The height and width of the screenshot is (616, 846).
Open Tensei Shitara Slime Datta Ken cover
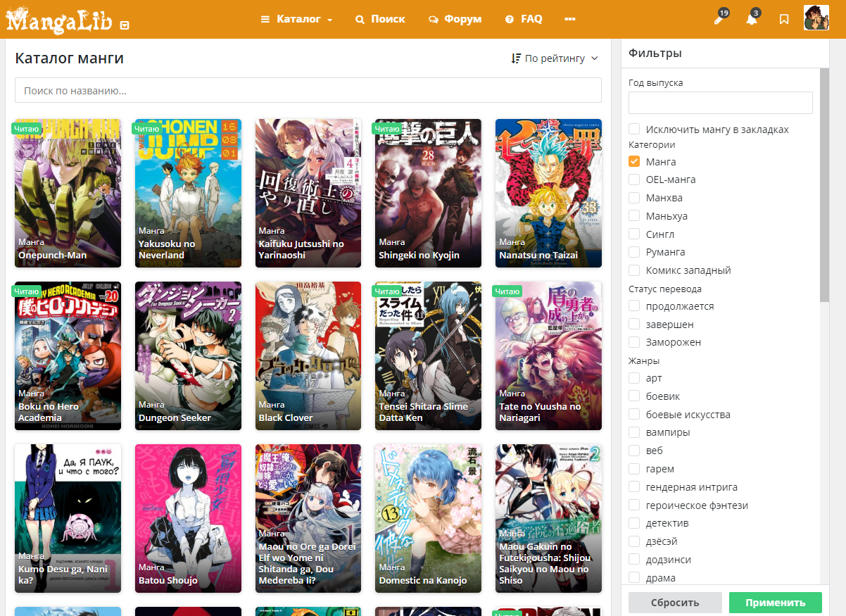(429, 356)
